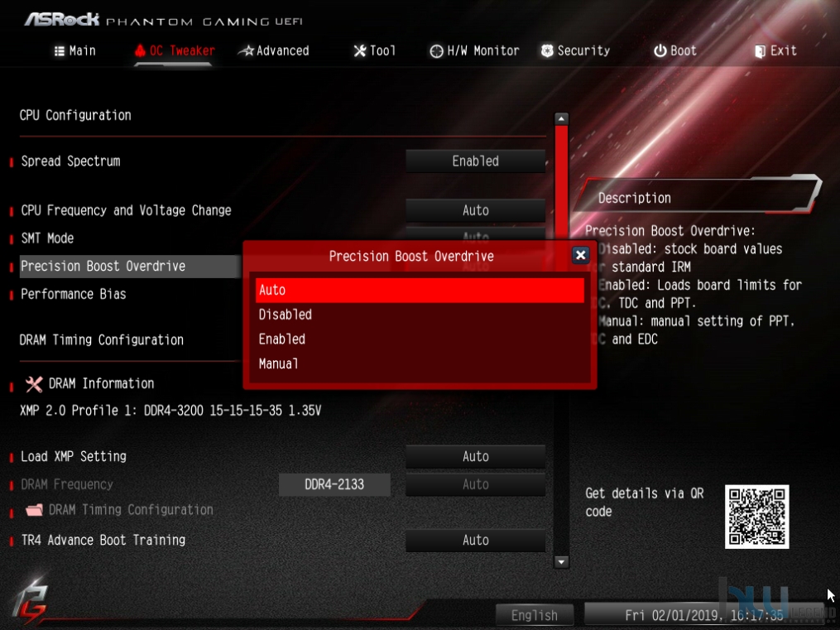Select the DRAM Frequency label
Image resolution: width=840 pixels, height=630 pixels.
[67, 484]
